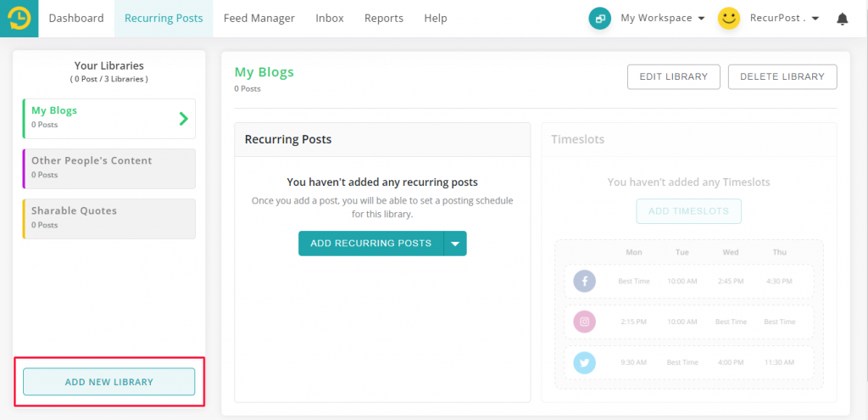Open the Help menu item
Image resolution: width=868 pixels, height=420 pixels.
pyautogui.click(x=436, y=19)
